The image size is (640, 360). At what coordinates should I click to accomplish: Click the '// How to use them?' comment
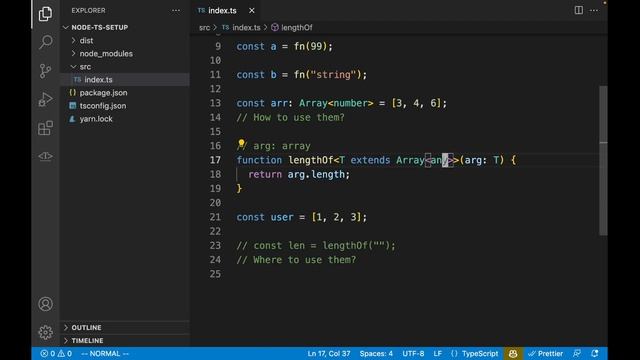pyautogui.click(x=290, y=118)
